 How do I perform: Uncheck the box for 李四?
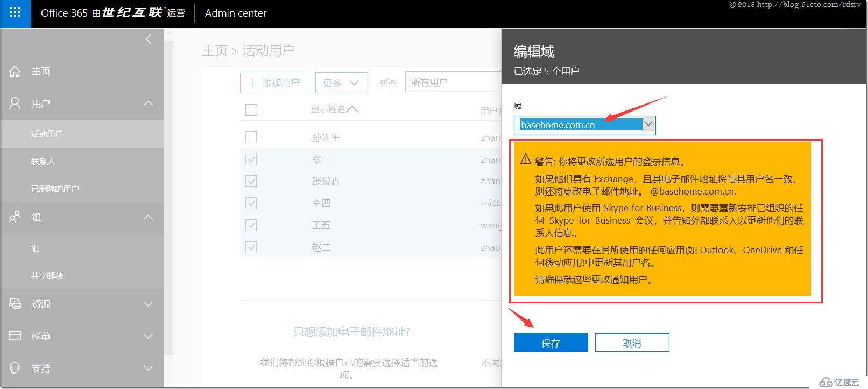tap(251, 203)
